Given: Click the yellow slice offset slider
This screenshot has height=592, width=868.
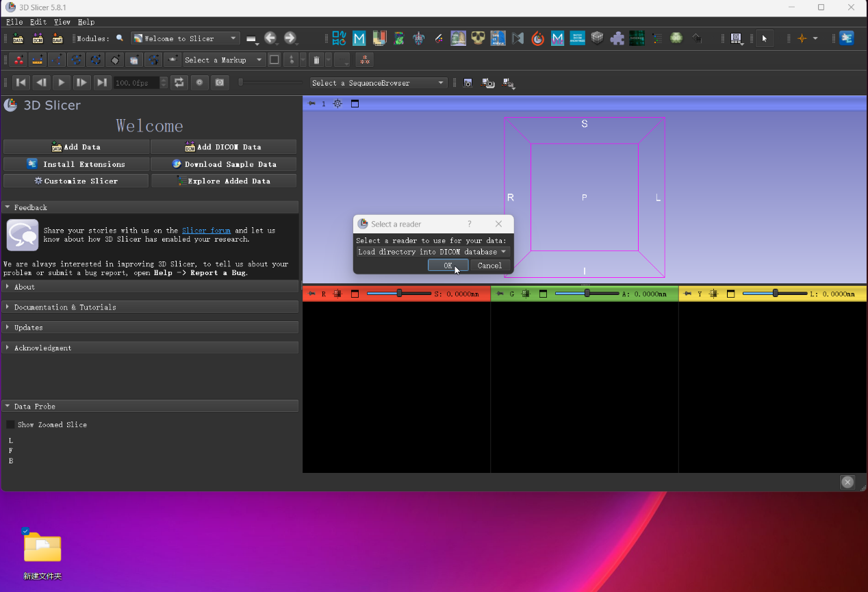Looking at the screenshot, I should pos(775,294).
